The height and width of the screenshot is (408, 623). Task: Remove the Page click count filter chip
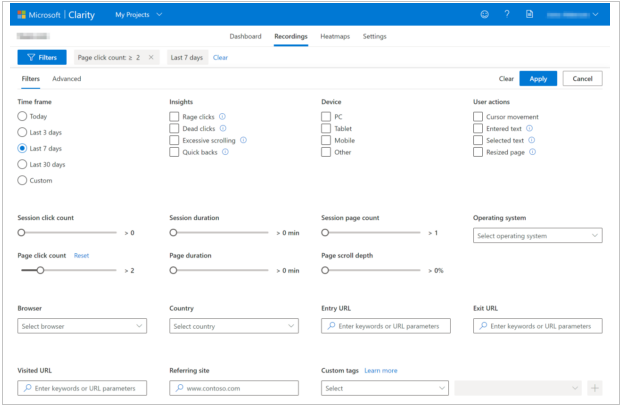click(x=151, y=57)
